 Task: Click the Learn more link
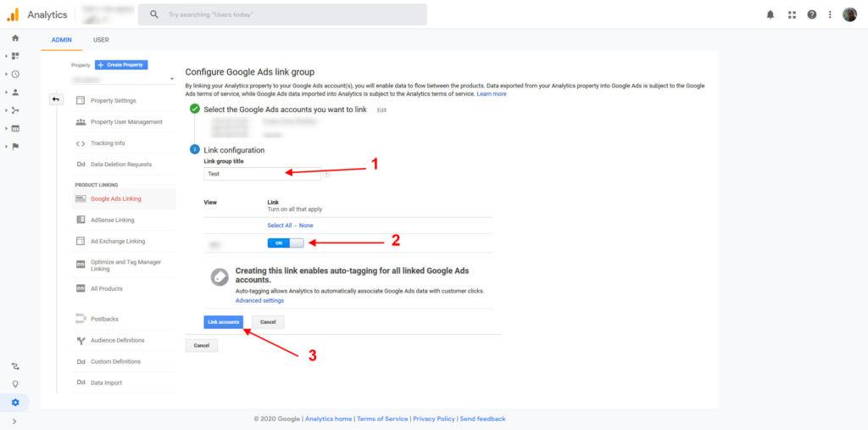point(492,94)
